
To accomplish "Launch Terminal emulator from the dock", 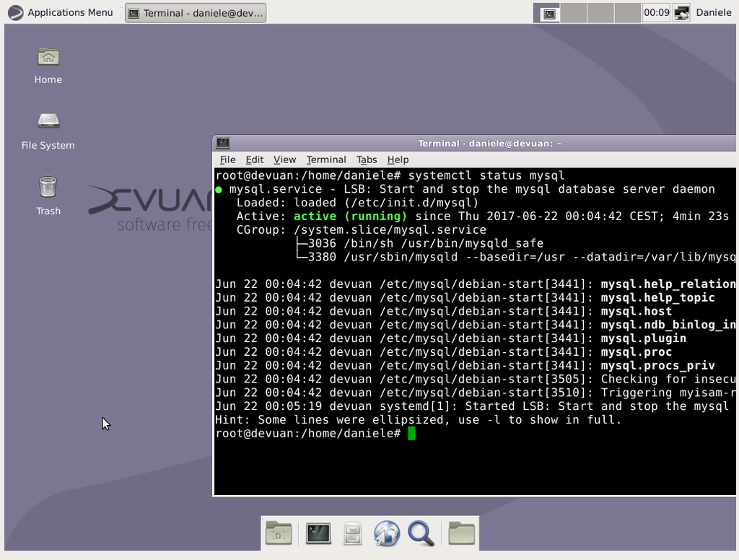I will coord(318,533).
